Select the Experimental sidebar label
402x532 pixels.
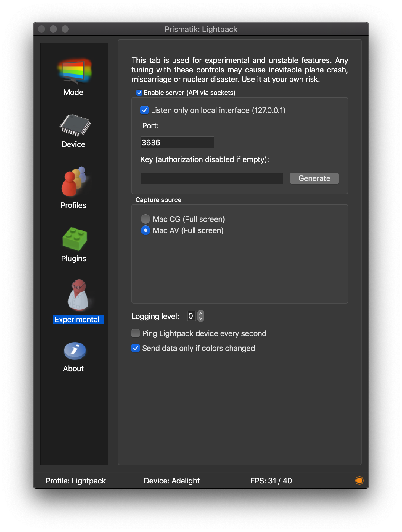(x=78, y=320)
